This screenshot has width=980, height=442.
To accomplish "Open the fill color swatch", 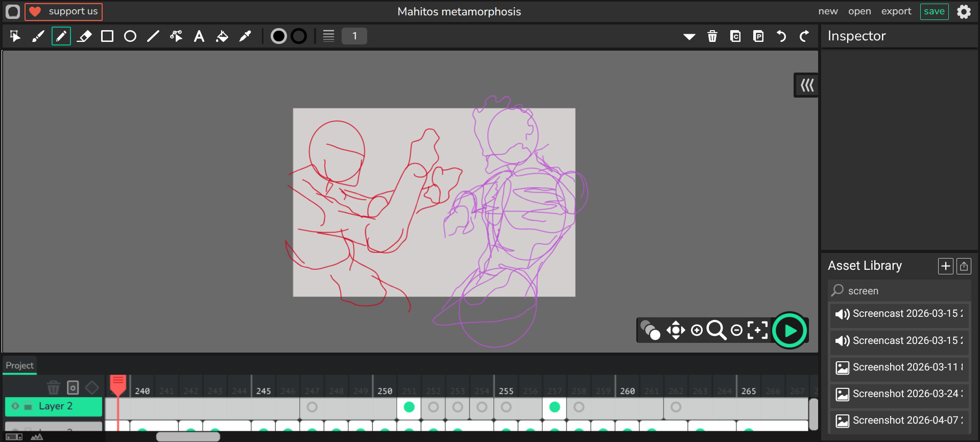I will coord(278,36).
